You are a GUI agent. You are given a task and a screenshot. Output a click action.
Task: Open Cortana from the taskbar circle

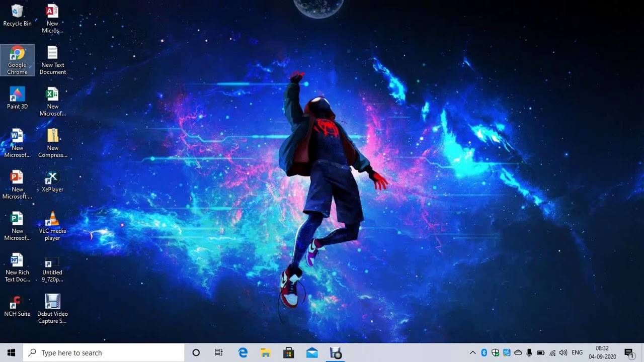[x=196, y=352]
